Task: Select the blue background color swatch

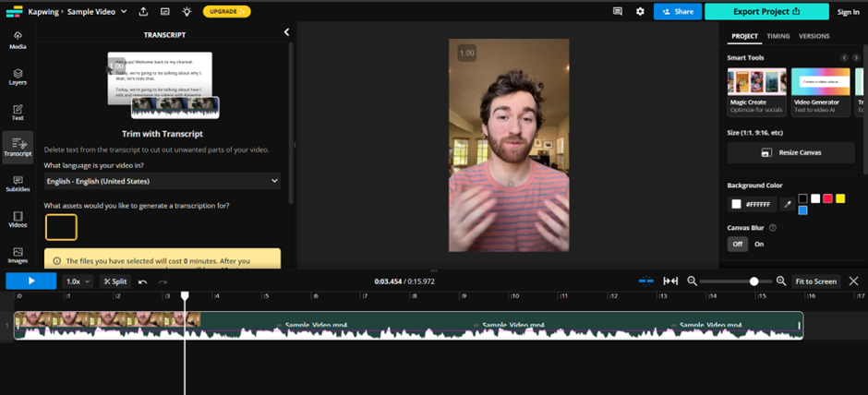Action: pyautogui.click(x=802, y=210)
